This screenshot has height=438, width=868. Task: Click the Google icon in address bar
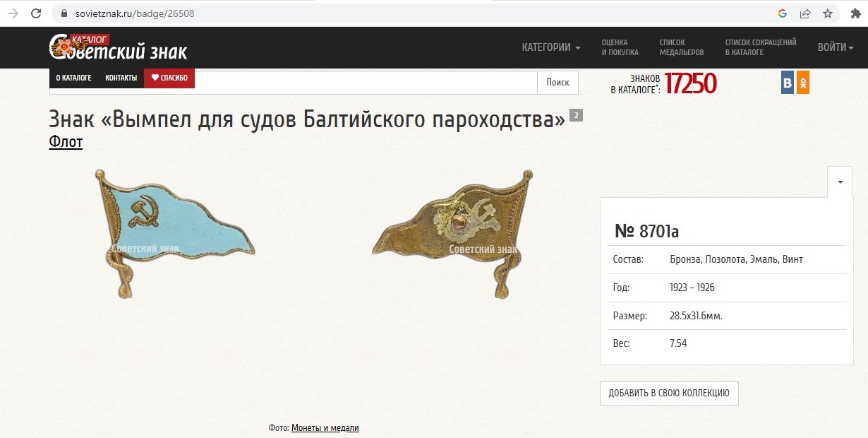(783, 13)
